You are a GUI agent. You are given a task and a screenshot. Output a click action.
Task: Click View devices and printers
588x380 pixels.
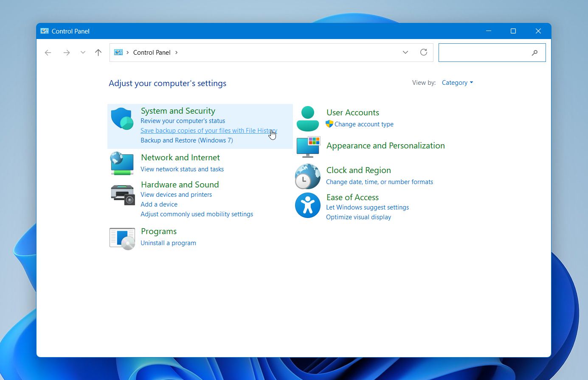tap(176, 195)
